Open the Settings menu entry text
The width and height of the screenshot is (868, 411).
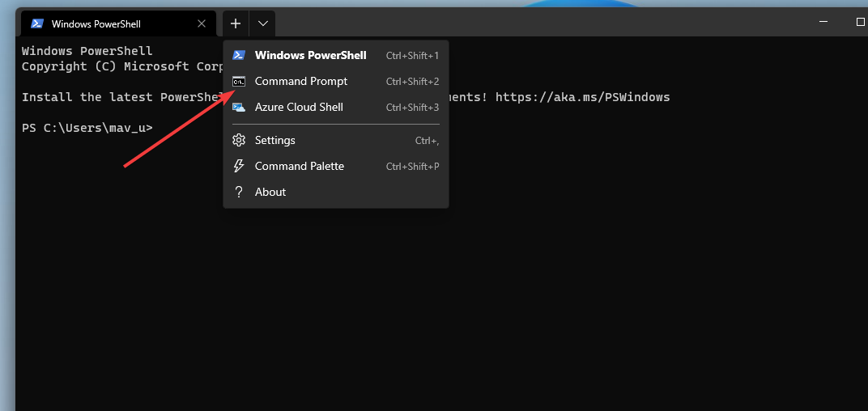pyautogui.click(x=274, y=140)
